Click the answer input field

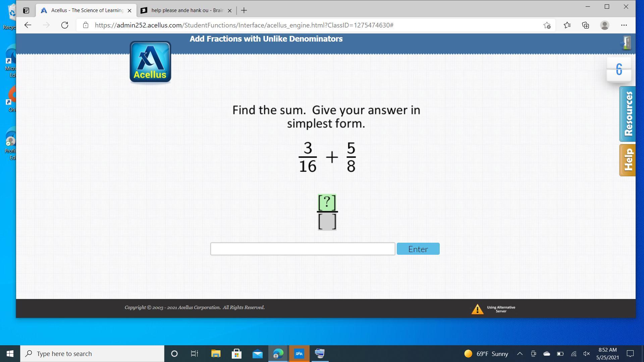click(x=303, y=249)
